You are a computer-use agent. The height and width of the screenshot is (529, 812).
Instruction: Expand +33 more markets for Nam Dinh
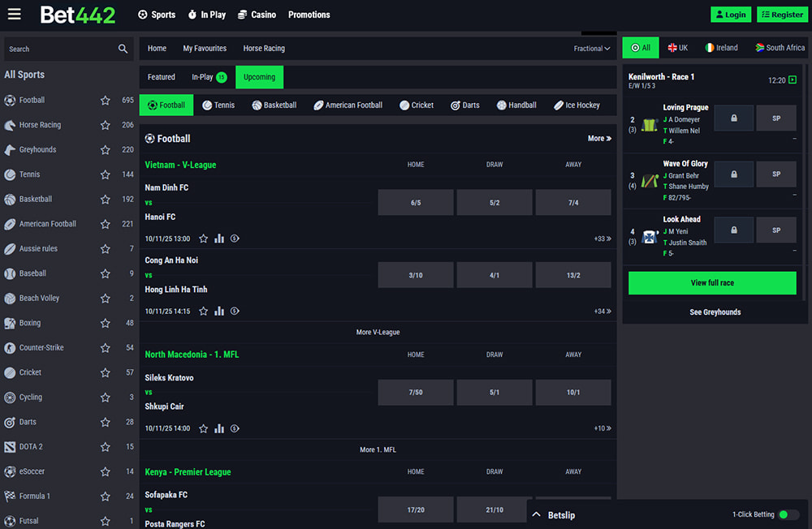click(x=602, y=239)
